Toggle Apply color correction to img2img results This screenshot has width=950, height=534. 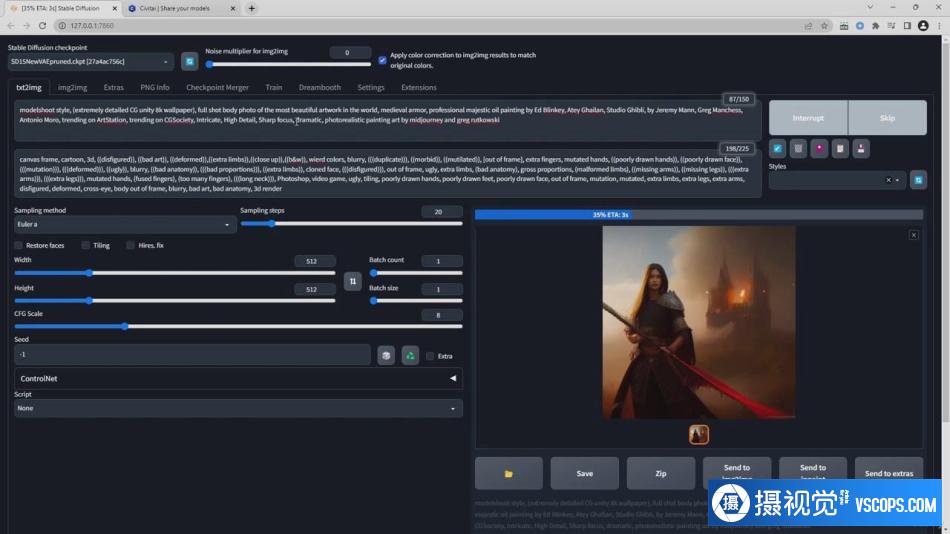tap(382, 60)
